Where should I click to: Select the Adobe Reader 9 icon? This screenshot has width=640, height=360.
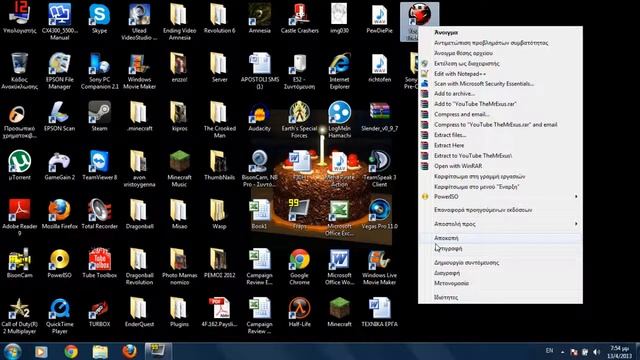[19, 211]
